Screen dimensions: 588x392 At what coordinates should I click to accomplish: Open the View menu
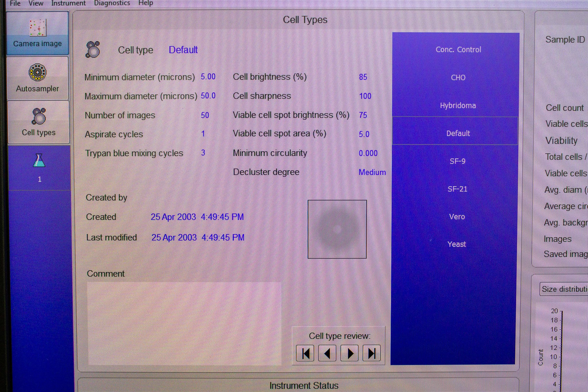36,3
